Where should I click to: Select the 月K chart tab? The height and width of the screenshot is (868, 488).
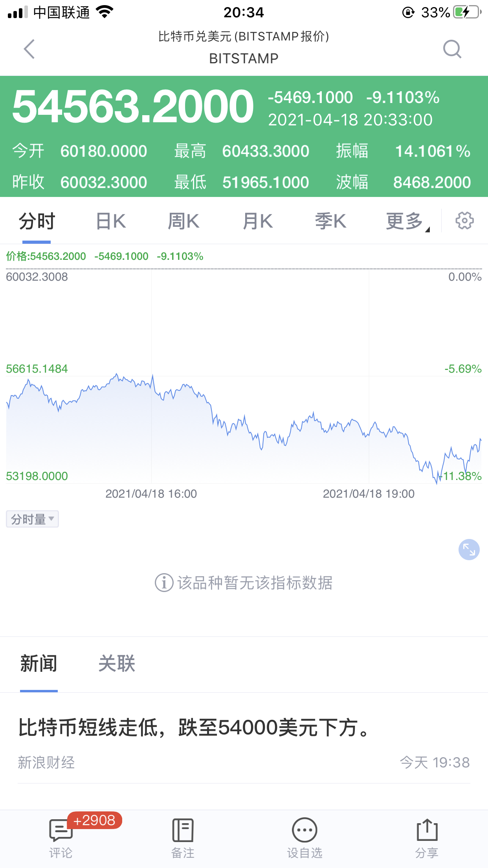(257, 221)
